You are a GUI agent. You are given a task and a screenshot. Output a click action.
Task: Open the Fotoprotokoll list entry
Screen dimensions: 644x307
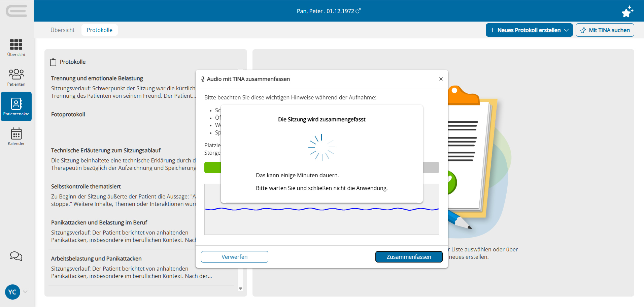(x=123, y=123)
